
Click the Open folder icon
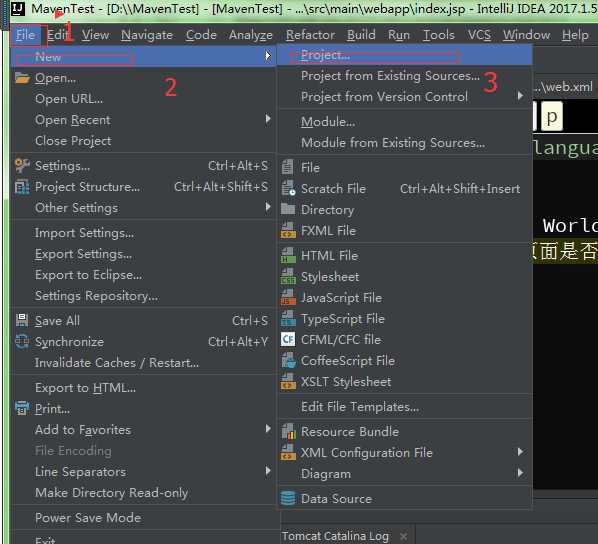[22, 78]
